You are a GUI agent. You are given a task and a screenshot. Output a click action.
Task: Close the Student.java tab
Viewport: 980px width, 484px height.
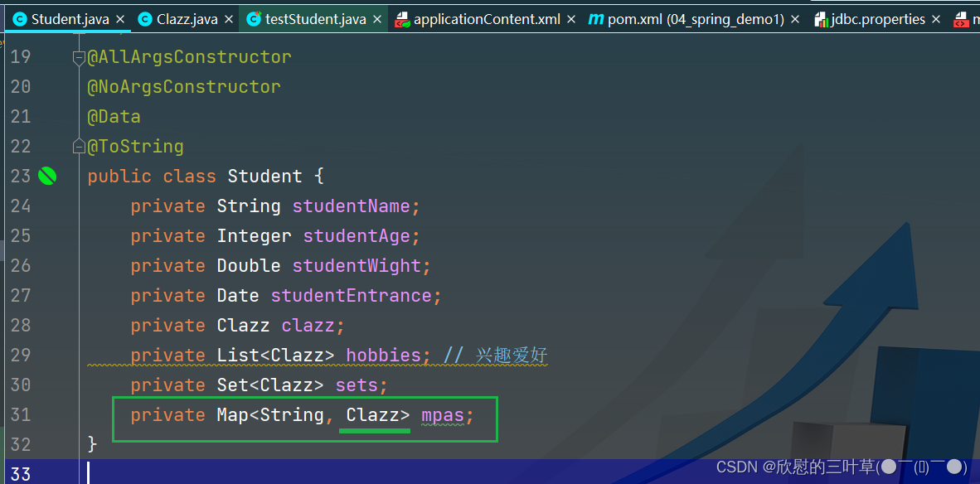point(120,19)
